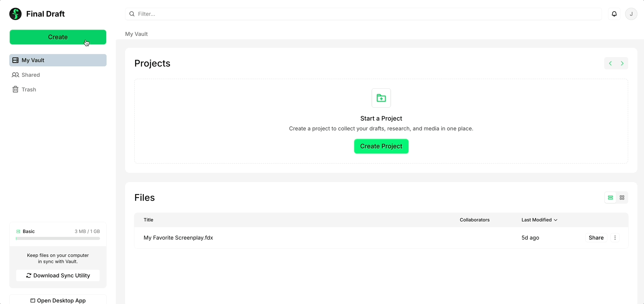
Task: Open the notifications bell
Action: click(x=614, y=14)
